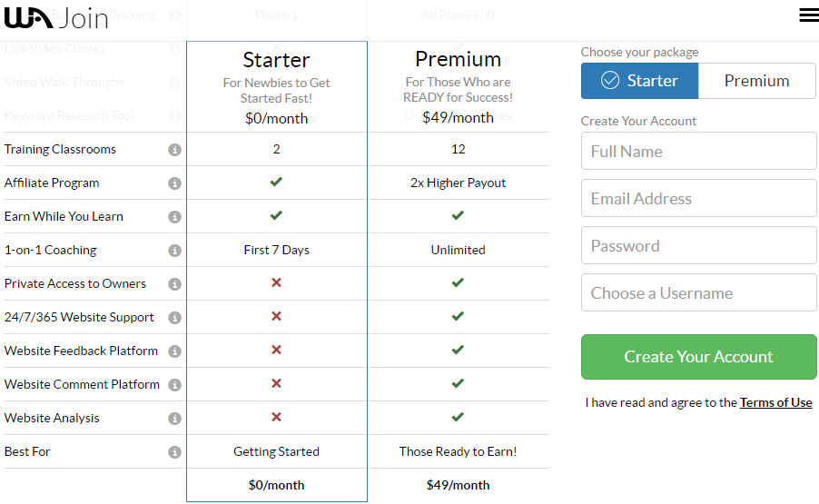This screenshot has height=504, width=819.
Task: Focus the Full Name field
Action: coord(699,151)
